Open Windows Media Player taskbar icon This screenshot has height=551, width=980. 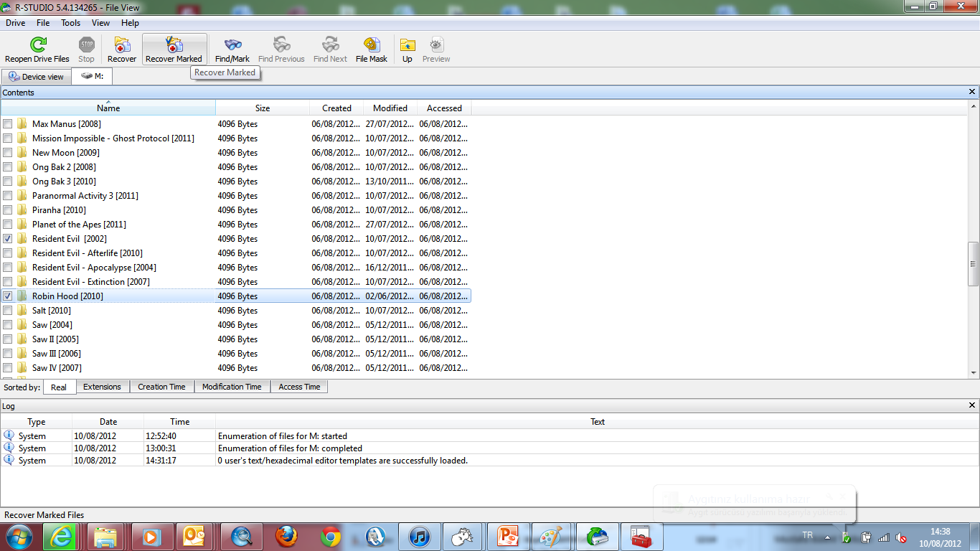[152, 537]
